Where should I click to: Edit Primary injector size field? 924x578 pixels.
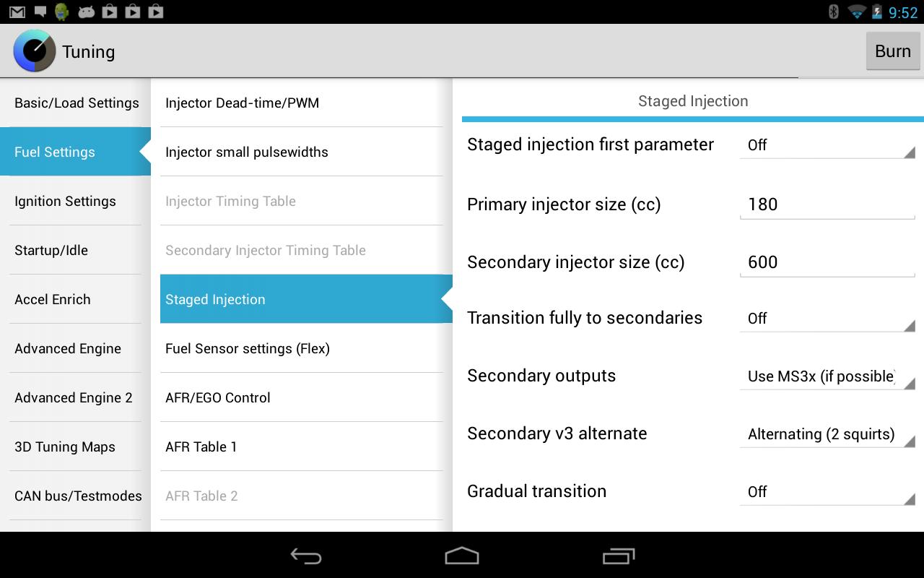[827, 204]
